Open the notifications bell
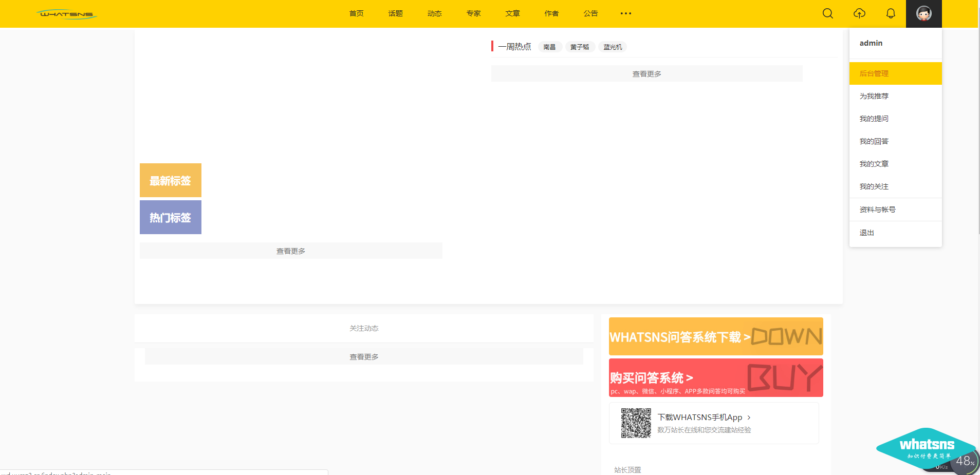980x475 pixels. click(x=891, y=13)
